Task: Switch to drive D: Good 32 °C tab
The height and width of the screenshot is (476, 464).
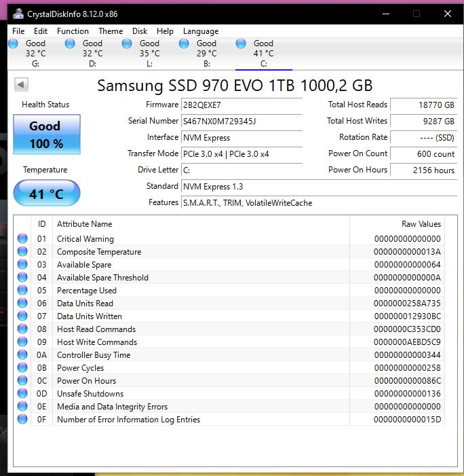Action: 93,54
